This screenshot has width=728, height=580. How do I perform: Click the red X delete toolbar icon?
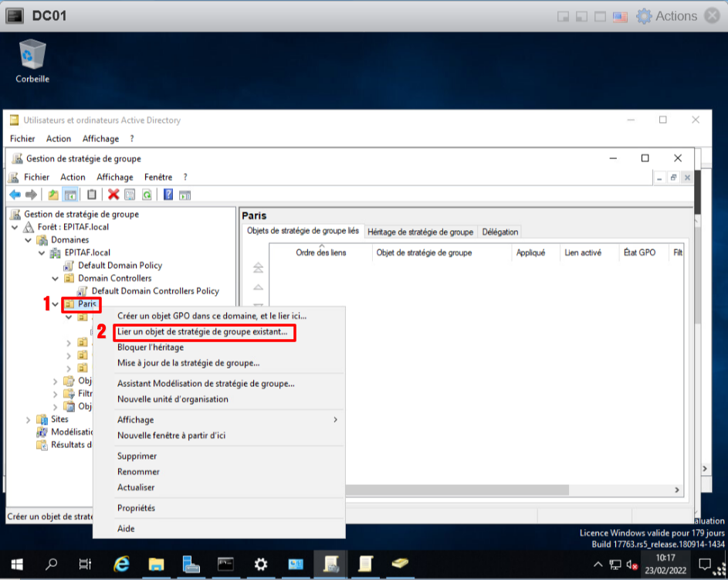pyautogui.click(x=113, y=195)
